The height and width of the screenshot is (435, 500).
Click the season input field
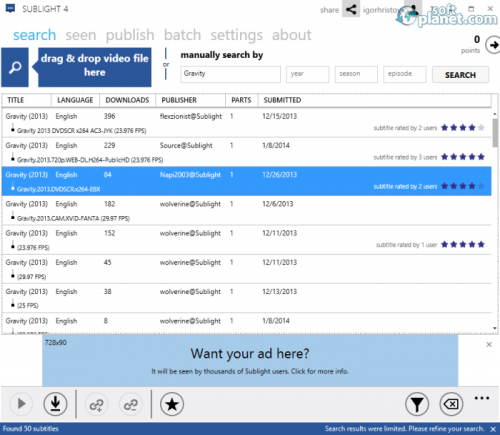click(356, 74)
